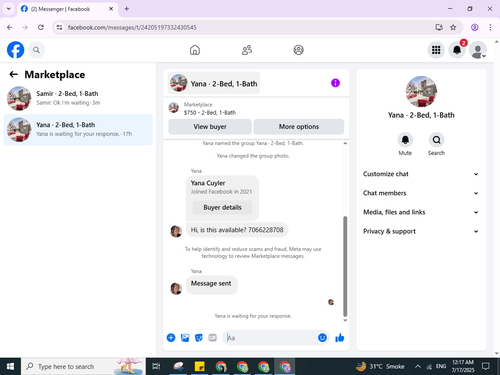Click the View buyer button

tap(210, 127)
